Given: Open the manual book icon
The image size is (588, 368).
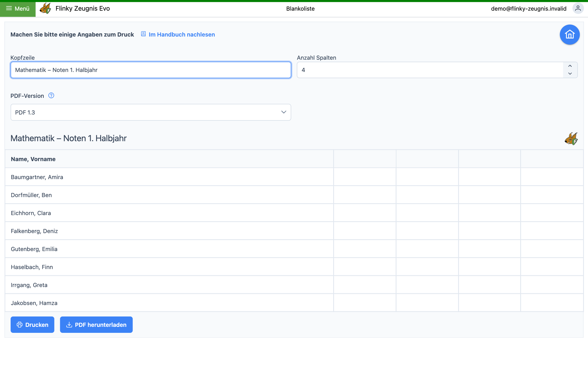Looking at the screenshot, I should [143, 34].
